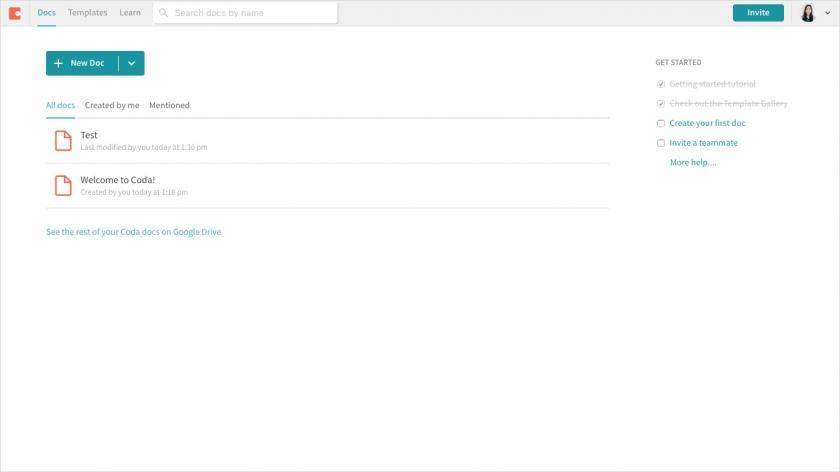This screenshot has height=472, width=840.
Task: Click the Test doc file icon
Action: 63,140
